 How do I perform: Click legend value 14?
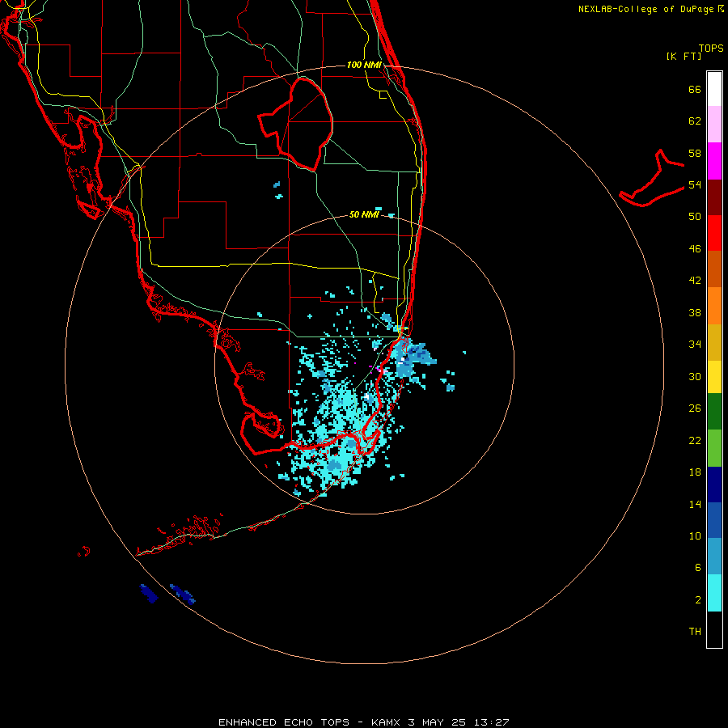coord(695,504)
